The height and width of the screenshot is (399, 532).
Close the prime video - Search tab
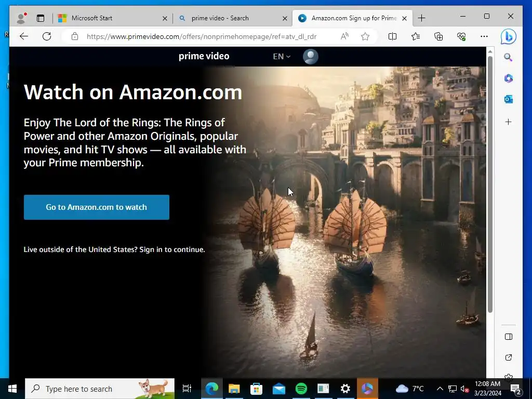(285, 18)
